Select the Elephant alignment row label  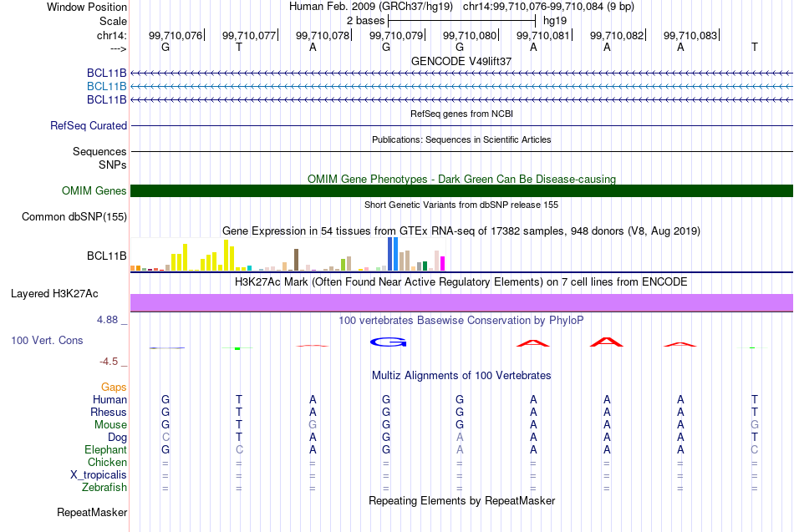(105, 450)
